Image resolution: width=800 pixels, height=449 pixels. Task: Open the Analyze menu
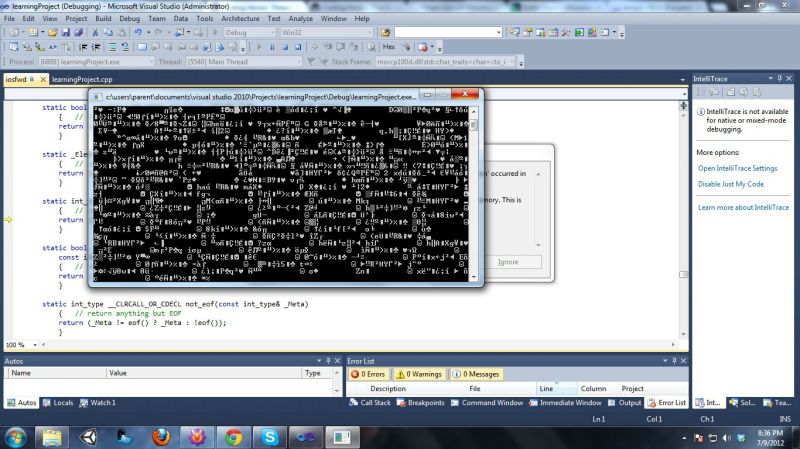(x=301, y=18)
